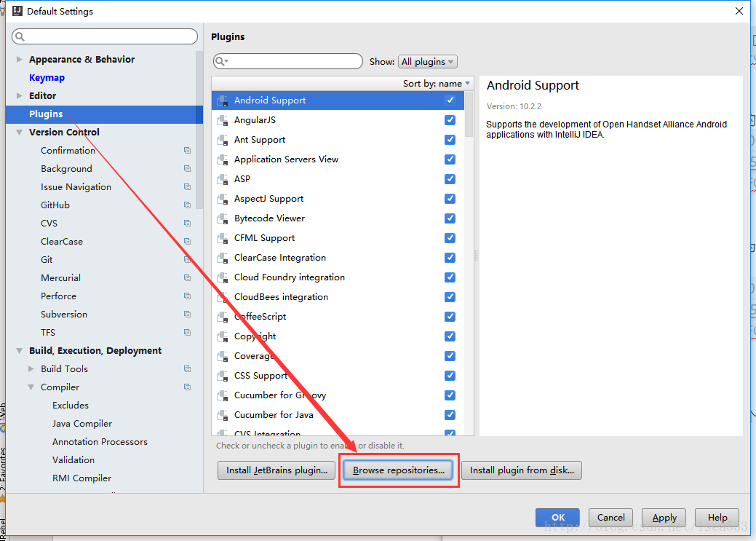Toggle the Ant Support checkbox

450,140
